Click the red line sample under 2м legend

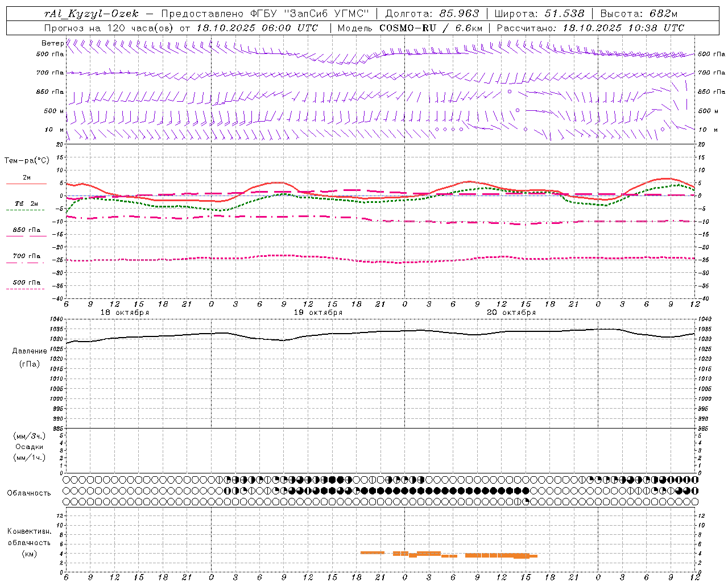[x=26, y=184]
